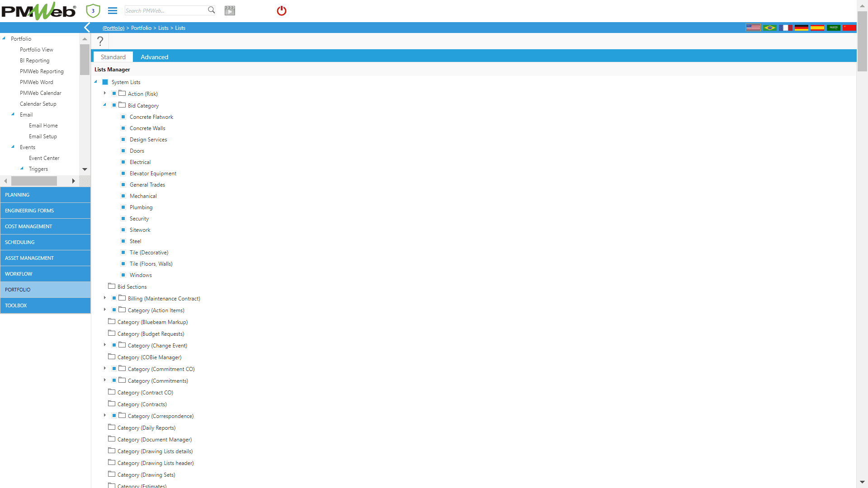This screenshot has width=868, height=488.
Task: Click Category (Budget Requests) folder icon
Action: [112, 333]
